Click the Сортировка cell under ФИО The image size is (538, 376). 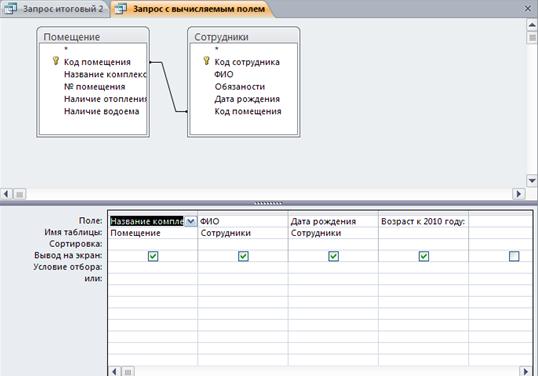tap(243, 245)
